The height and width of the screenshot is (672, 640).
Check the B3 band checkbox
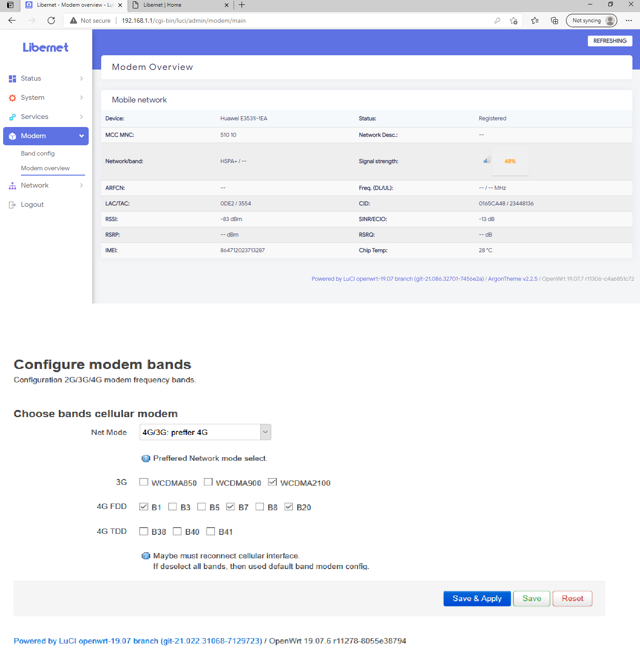coord(172,507)
